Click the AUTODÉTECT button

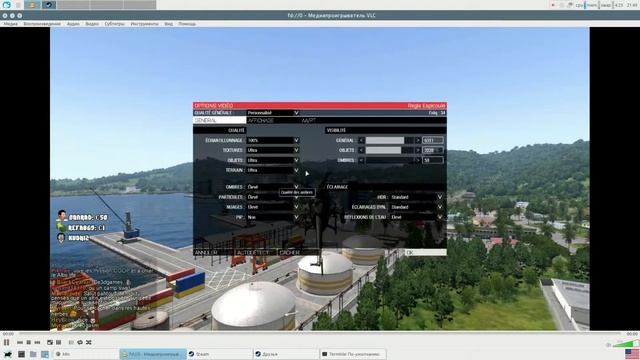pyautogui.click(x=256, y=253)
